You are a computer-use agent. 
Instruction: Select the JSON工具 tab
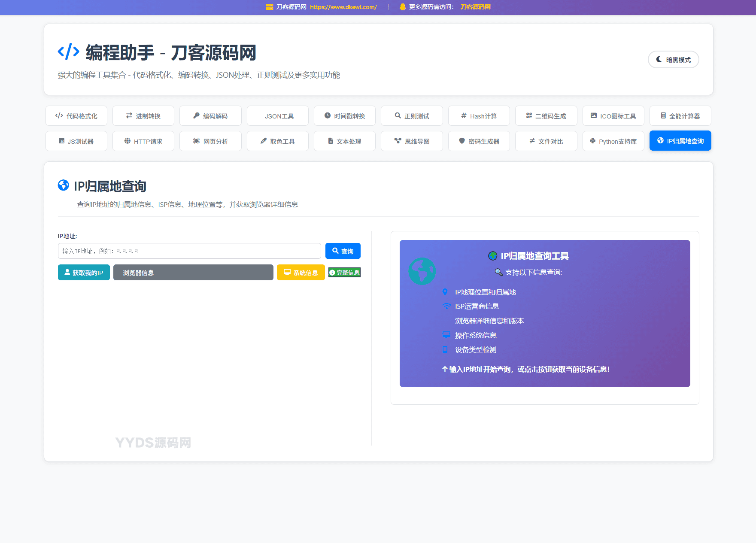point(278,116)
